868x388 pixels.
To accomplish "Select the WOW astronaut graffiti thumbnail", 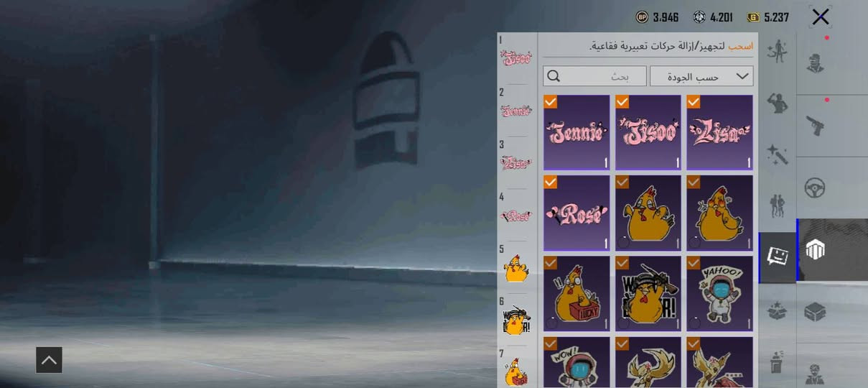I will (577, 362).
